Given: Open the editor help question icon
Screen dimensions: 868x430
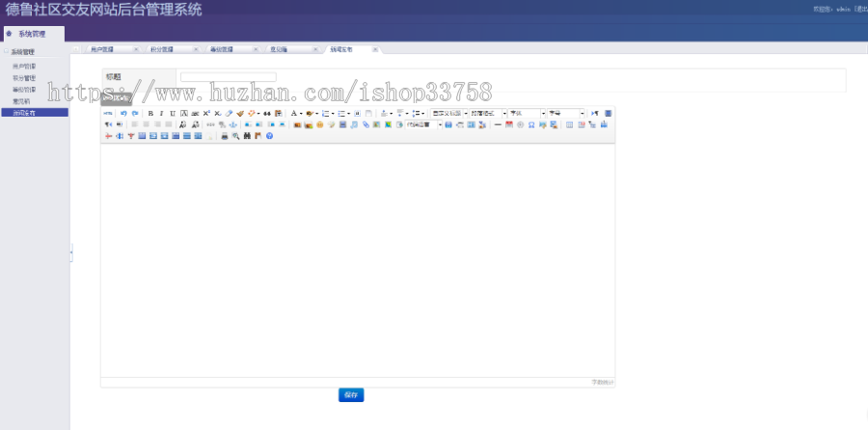Looking at the screenshot, I should (x=270, y=136).
